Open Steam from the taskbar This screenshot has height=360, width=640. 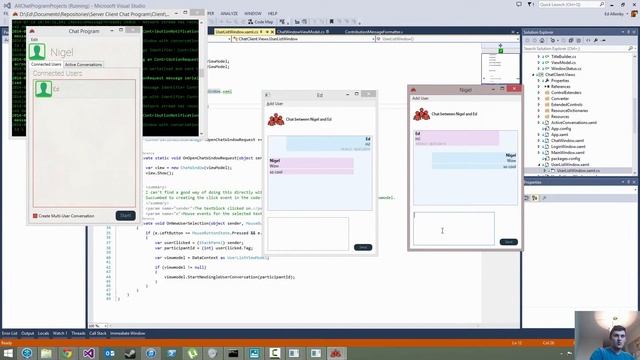(x=130, y=353)
